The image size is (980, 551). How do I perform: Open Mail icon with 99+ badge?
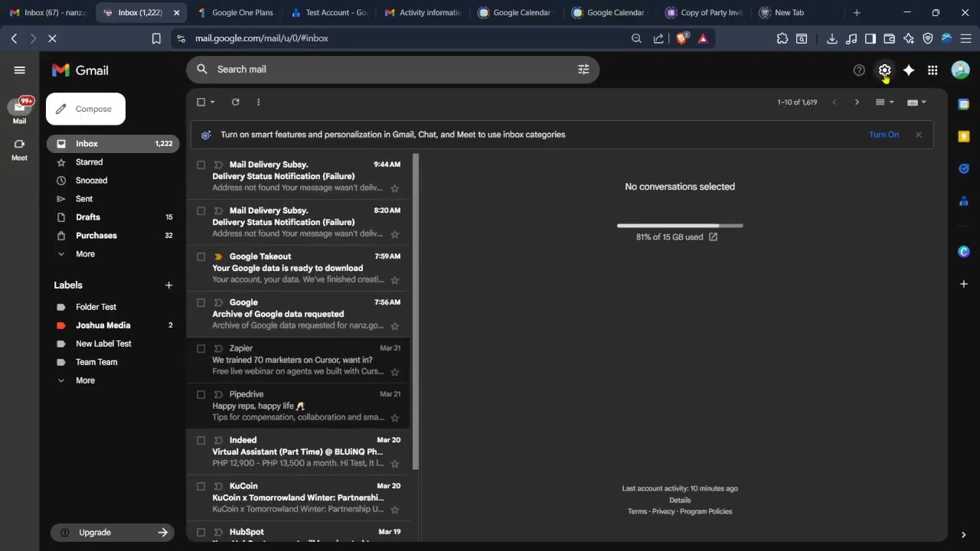pyautogui.click(x=19, y=111)
